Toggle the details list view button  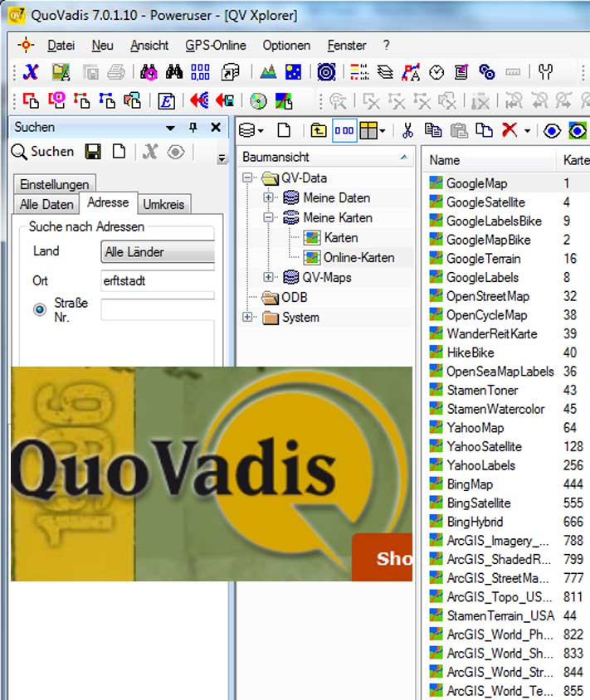(x=344, y=130)
